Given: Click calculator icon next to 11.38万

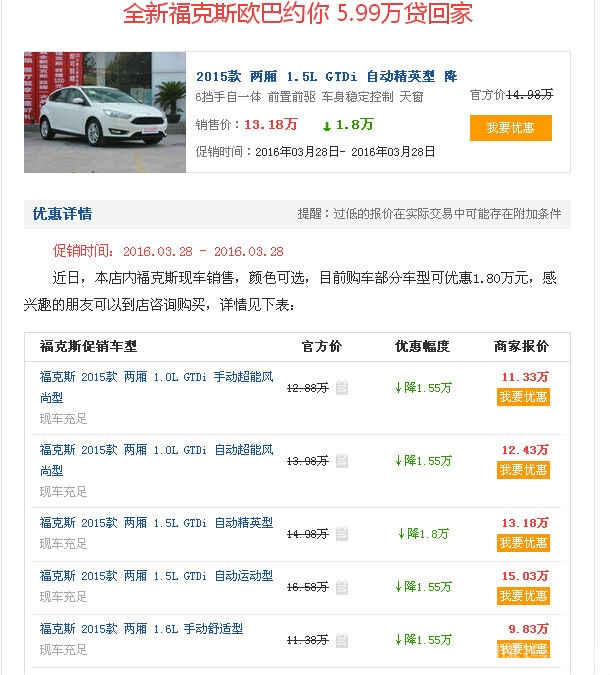Looking at the screenshot, I should click(342, 640).
